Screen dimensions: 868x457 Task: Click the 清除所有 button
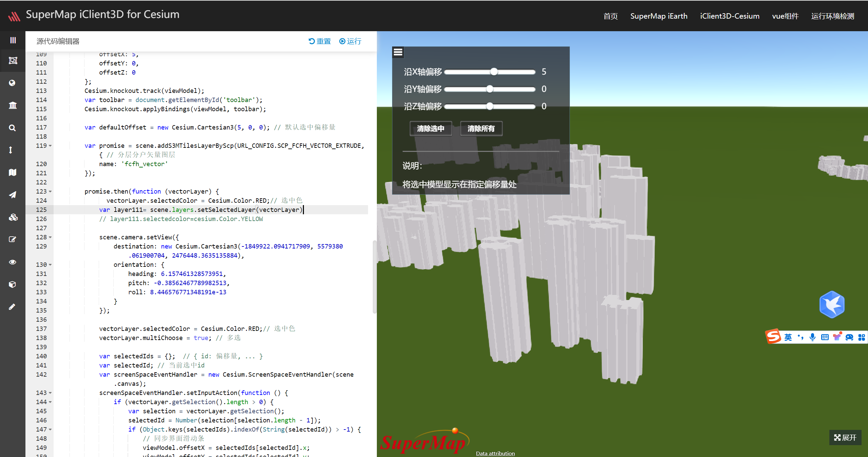tap(481, 128)
